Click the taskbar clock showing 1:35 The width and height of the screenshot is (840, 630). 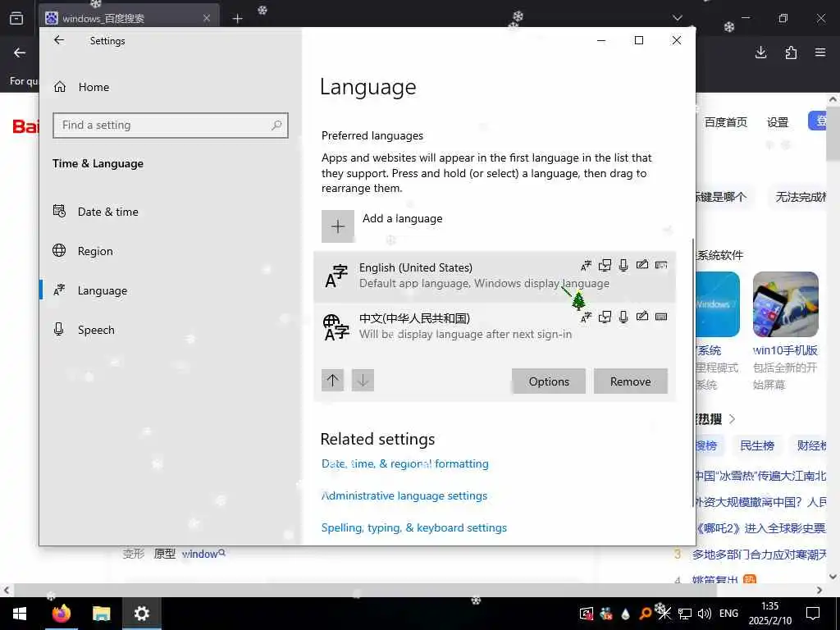pos(769,614)
